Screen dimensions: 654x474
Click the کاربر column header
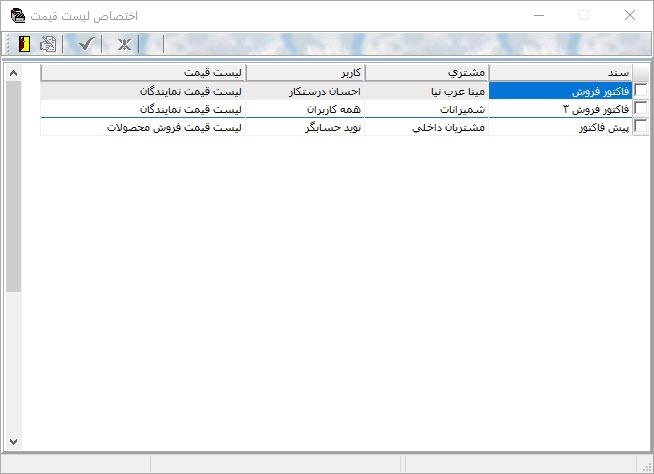[x=305, y=73]
